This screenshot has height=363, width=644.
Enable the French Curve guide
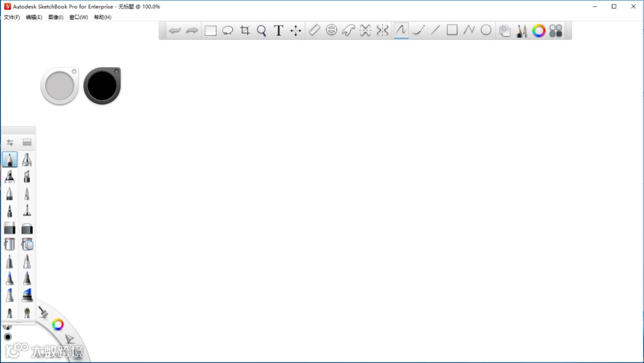point(348,30)
